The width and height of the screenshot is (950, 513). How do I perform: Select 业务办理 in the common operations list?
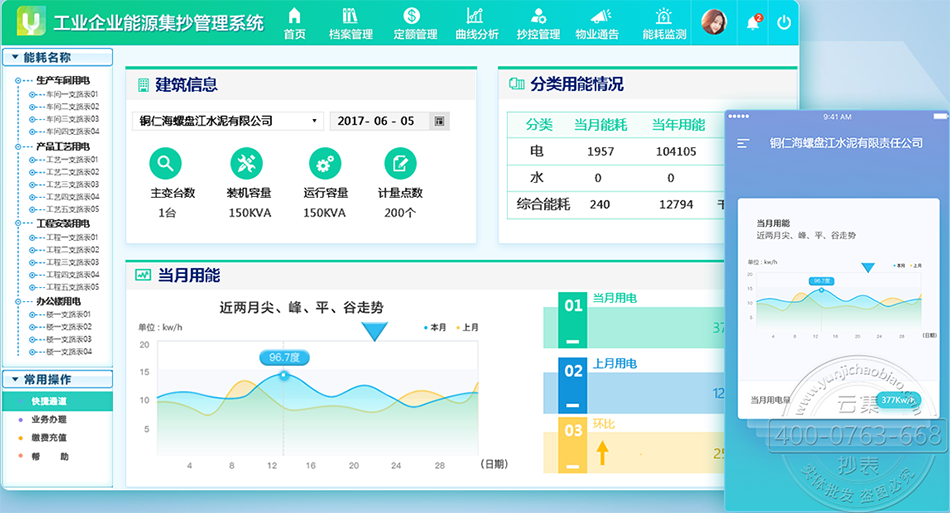click(x=50, y=419)
